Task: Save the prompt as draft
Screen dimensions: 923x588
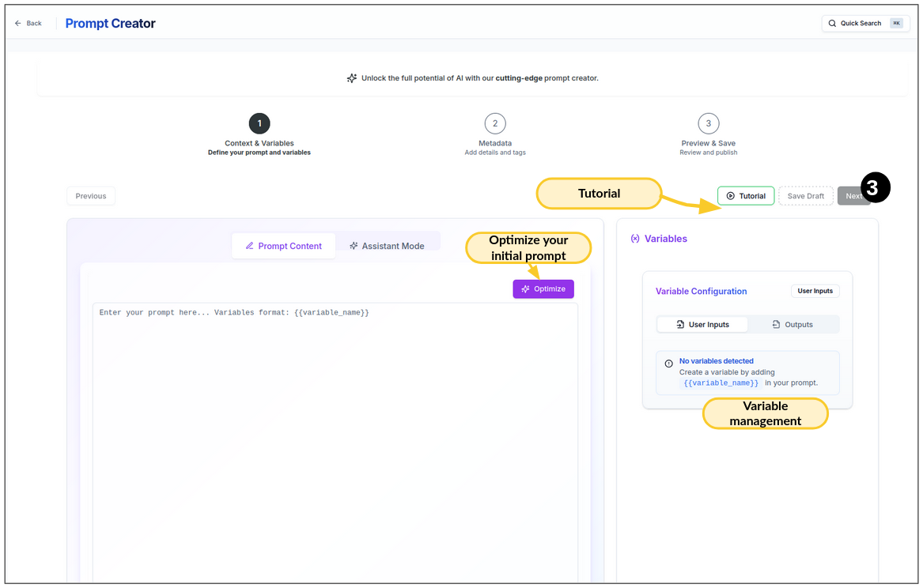Action: (805, 196)
